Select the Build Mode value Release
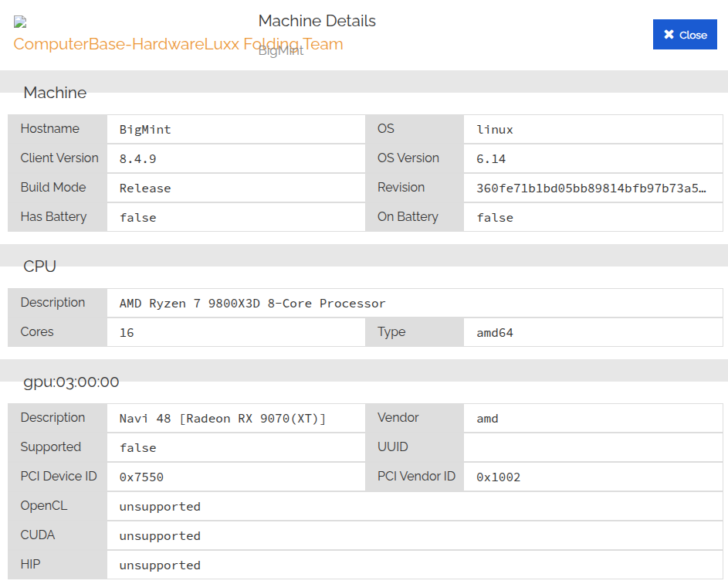The width and height of the screenshot is (728, 584). (145, 188)
